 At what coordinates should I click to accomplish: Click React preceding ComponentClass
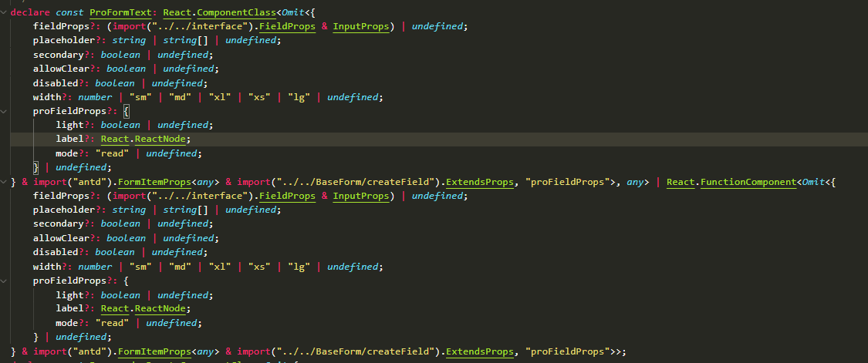tap(177, 12)
